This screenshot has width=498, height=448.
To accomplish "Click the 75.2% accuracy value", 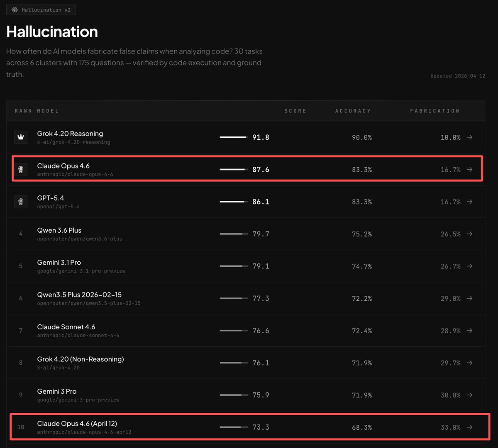I will coord(362,234).
